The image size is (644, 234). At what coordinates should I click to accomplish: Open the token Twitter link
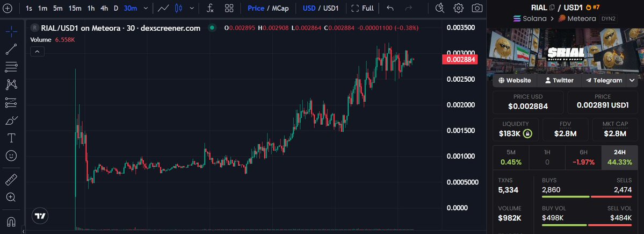pos(559,81)
